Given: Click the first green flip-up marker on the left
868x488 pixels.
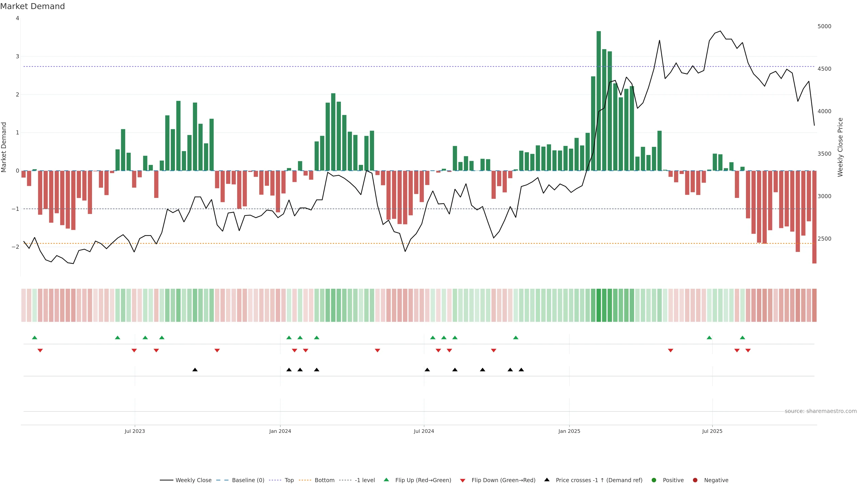Looking at the screenshot, I should (34, 338).
